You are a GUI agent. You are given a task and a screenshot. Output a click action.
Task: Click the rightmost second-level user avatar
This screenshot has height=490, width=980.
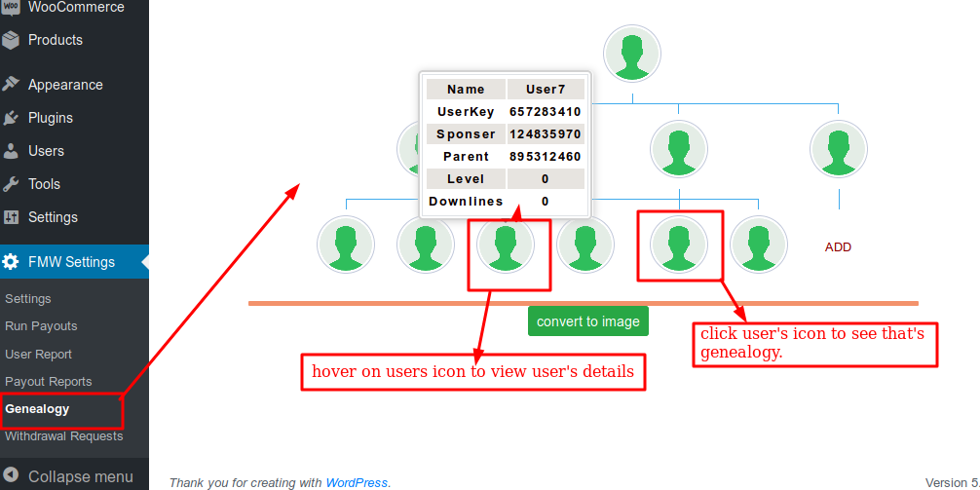point(838,149)
